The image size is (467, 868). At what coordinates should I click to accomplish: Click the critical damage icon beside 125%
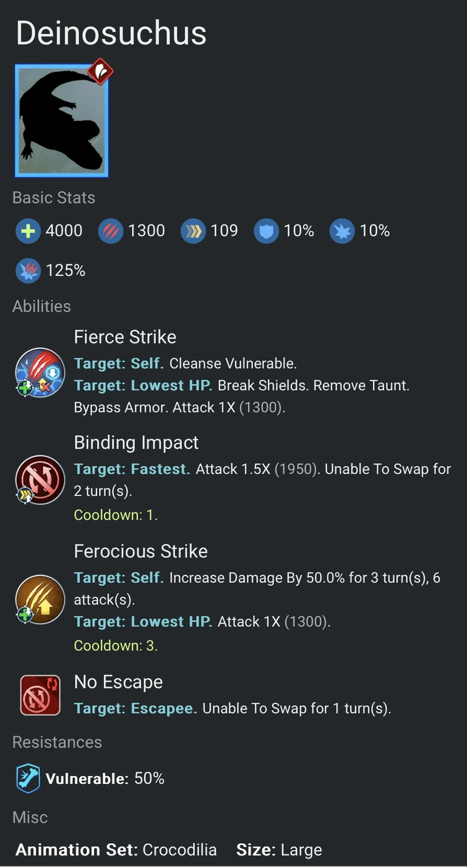click(x=27, y=271)
